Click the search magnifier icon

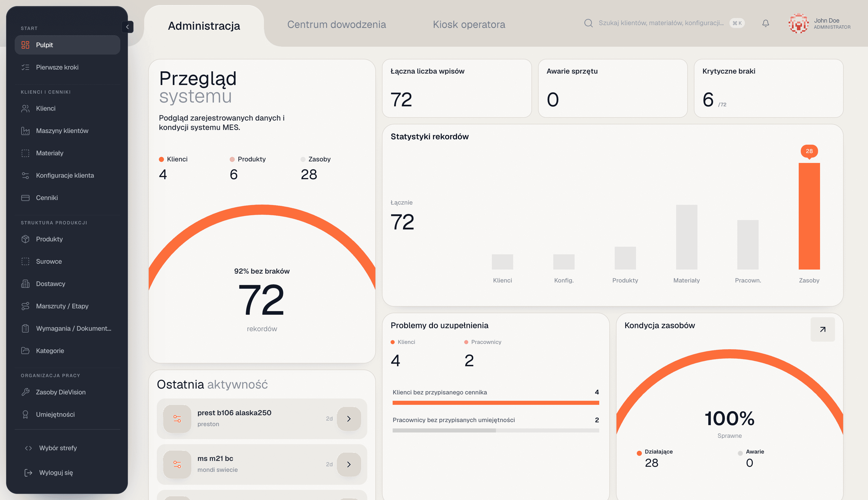(589, 23)
